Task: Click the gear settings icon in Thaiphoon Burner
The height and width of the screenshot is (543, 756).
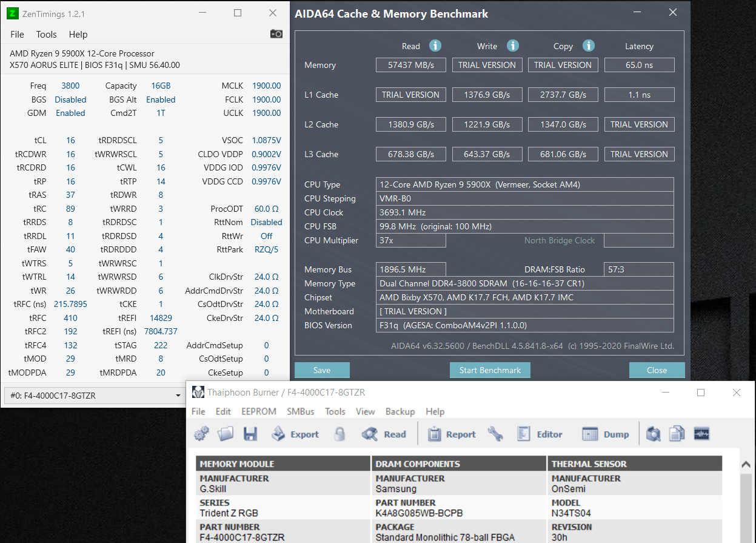Action: click(201, 434)
